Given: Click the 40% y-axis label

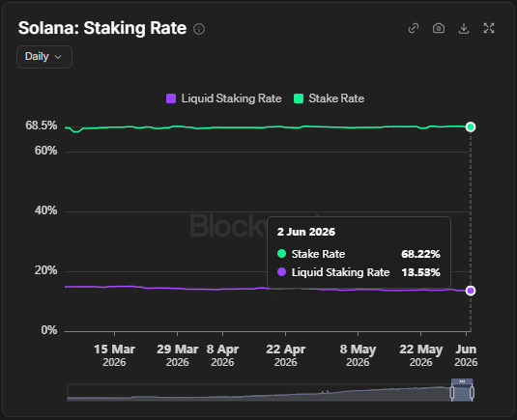Looking at the screenshot, I should click(45, 210).
